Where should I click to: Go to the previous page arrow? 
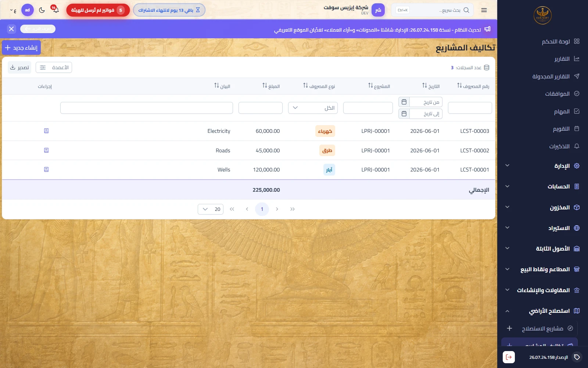(x=247, y=209)
